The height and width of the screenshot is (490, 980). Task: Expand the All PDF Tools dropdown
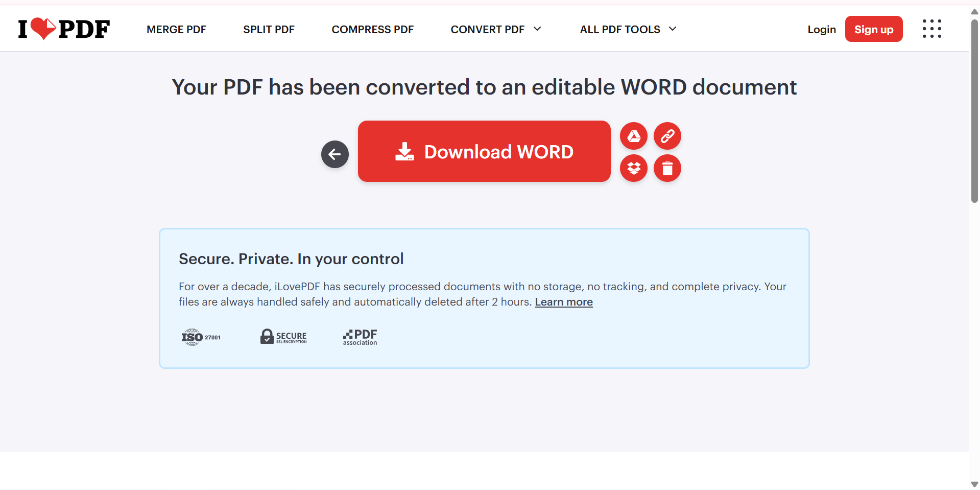point(628,30)
